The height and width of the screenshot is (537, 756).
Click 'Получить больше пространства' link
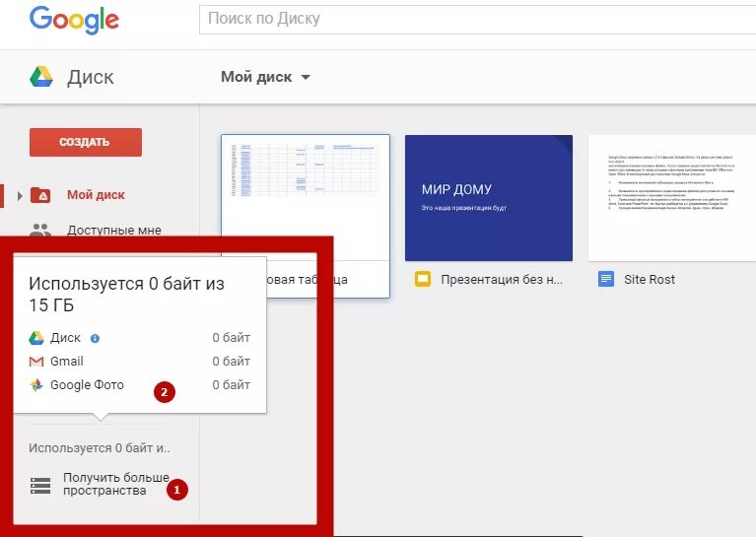(116, 484)
